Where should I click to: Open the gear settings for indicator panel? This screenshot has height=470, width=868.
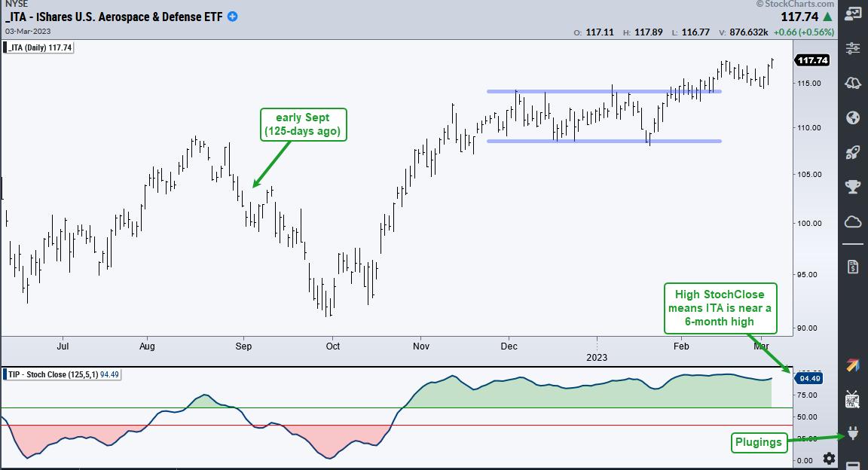coord(829,458)
